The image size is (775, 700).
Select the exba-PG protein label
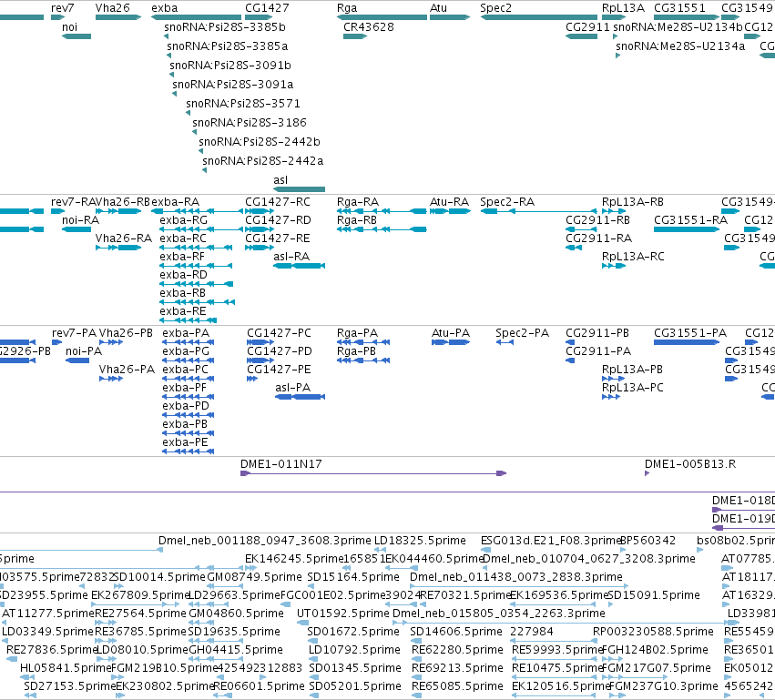pyautogui.click(x=186, y=351)
